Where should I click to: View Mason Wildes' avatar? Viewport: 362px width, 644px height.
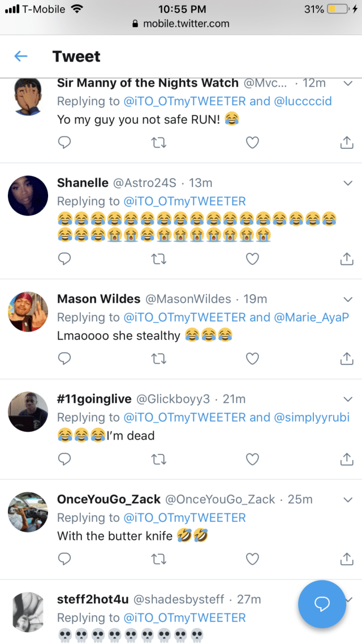[28, 312]
